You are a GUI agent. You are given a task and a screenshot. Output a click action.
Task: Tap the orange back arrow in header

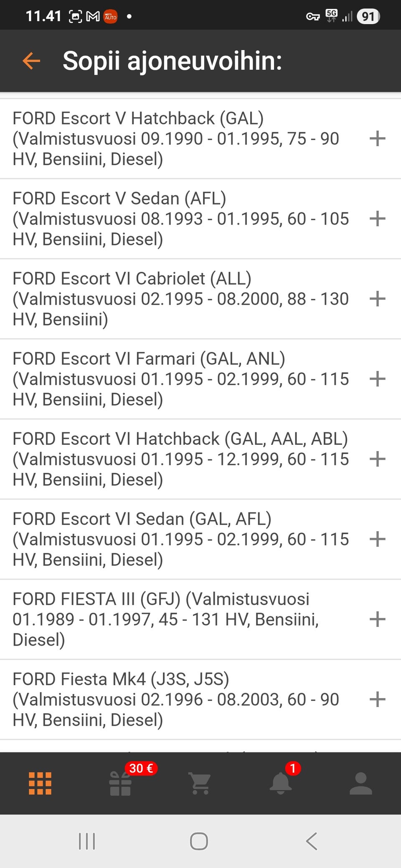31,61
